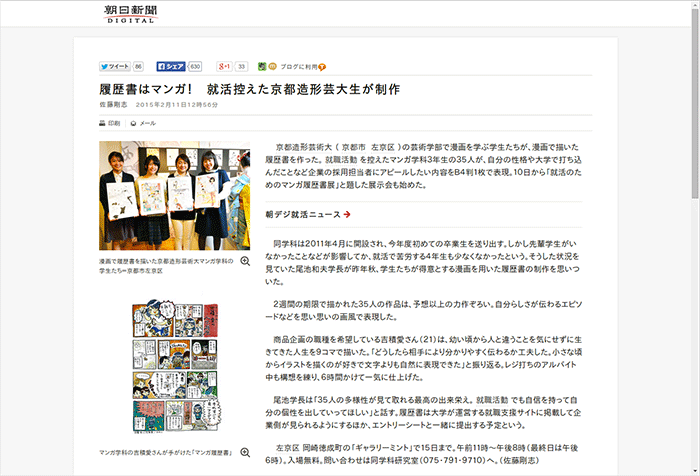Follow the 左京区 link in the first paragraph
700x476 pixels.
(x=383, y=147)
